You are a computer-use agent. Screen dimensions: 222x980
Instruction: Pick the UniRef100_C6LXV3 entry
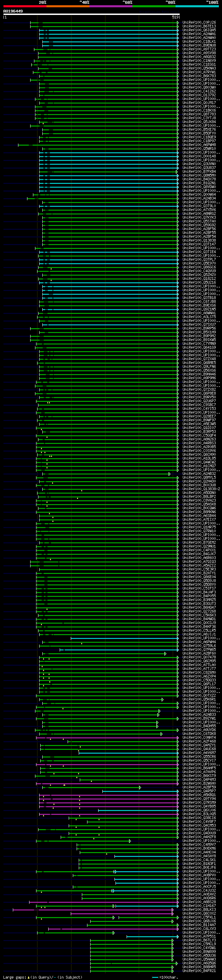pos(199,929)
